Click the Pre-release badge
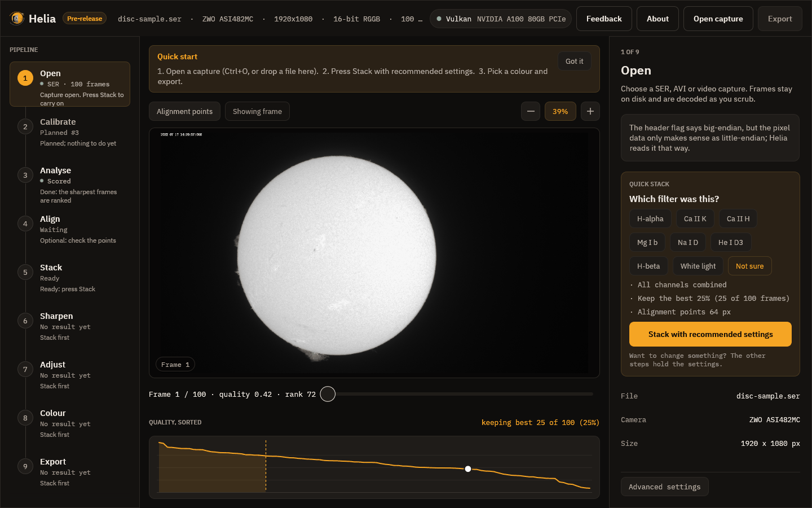The width and height of the screenshot is (812, 508). [85, 19]
